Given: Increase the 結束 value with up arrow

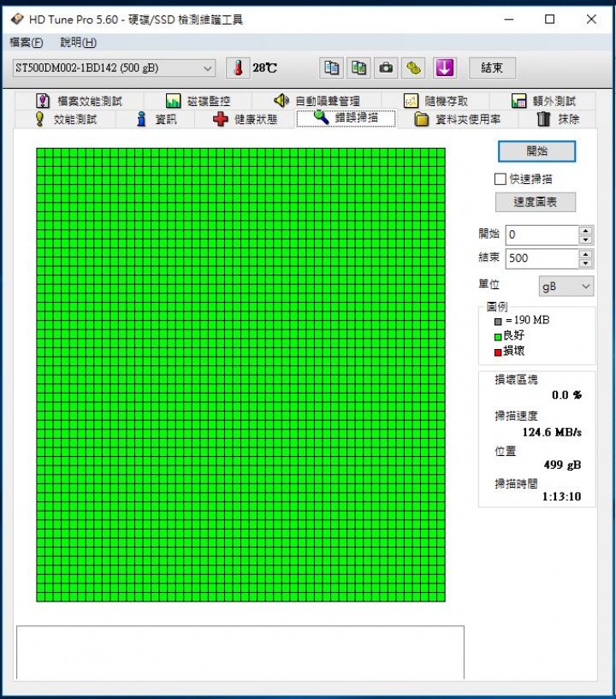Looking at the screenshot, I should pos(586,254).
